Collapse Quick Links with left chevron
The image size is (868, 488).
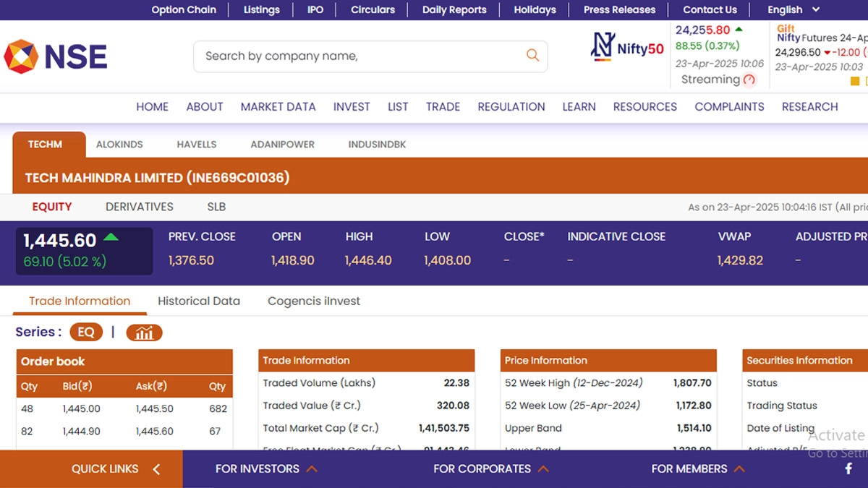[156, 469]
